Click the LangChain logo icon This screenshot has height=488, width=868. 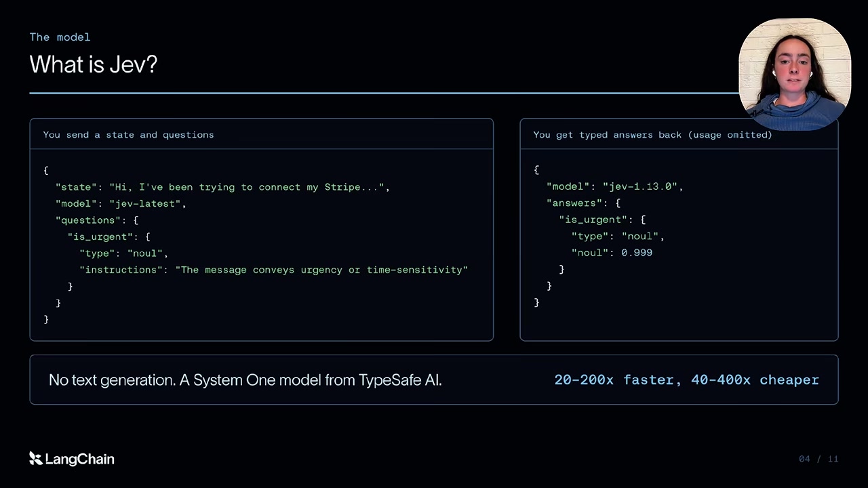pyautogui.click(x=36, y=459)
